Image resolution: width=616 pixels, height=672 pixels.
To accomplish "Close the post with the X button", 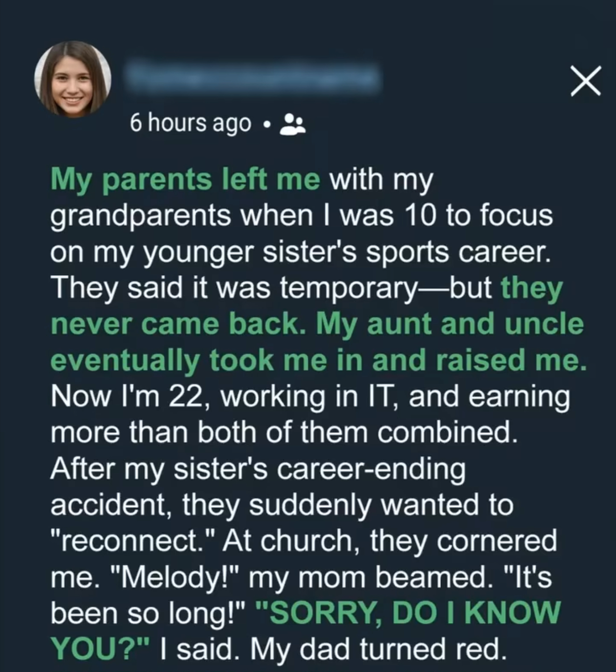I will tap(586, 81).
